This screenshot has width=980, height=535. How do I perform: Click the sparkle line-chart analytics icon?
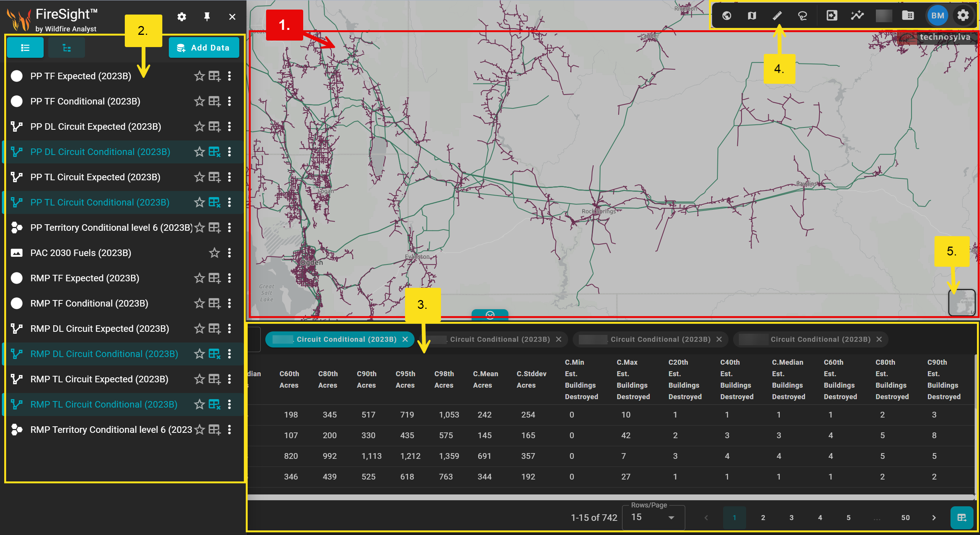[857, 16]
